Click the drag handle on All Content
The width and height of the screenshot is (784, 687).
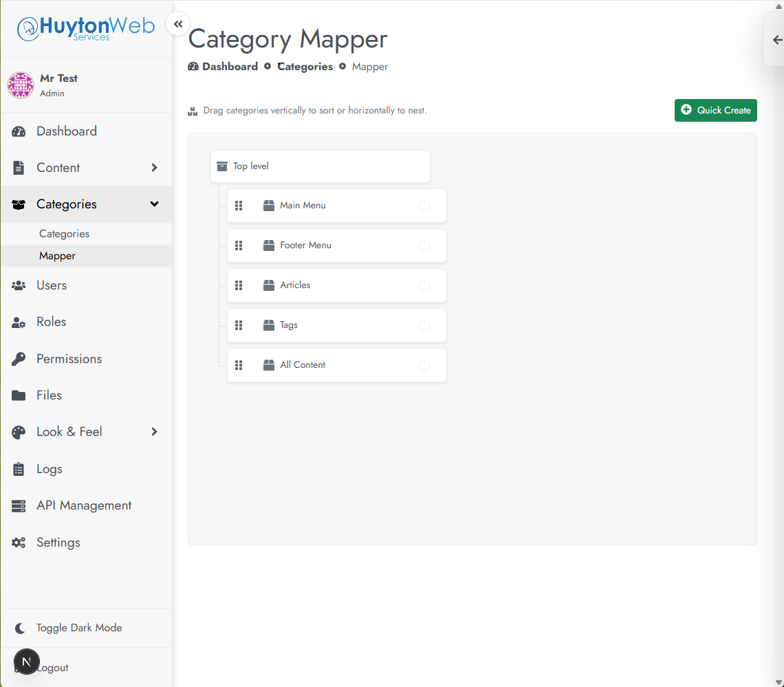click(239, 365)
